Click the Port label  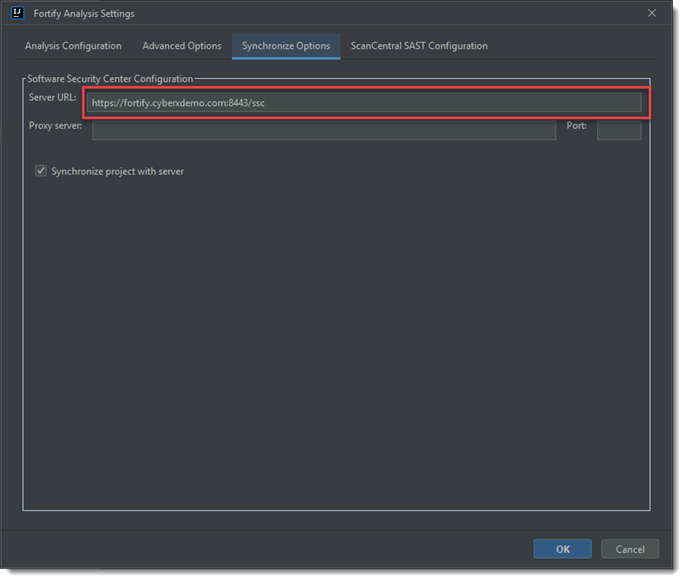(x=577, y=126)
